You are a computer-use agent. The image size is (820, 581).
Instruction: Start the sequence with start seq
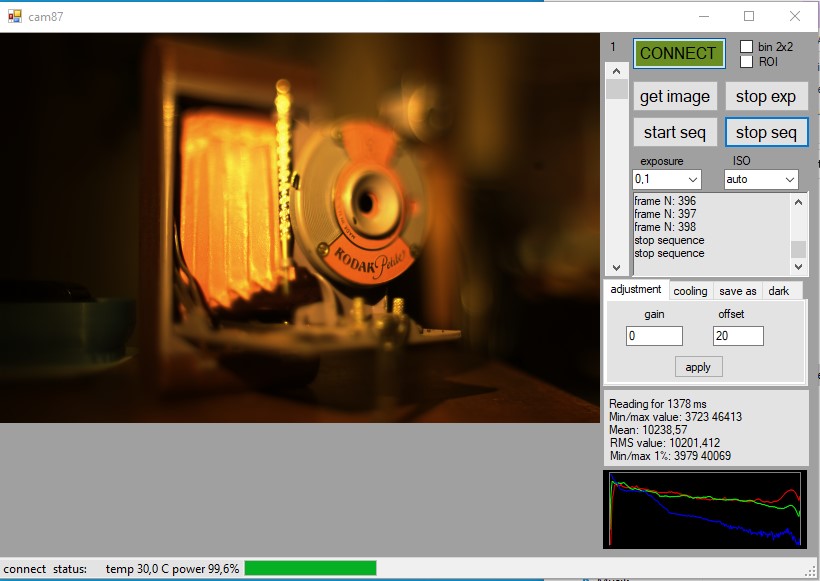[x=675, y=132]
